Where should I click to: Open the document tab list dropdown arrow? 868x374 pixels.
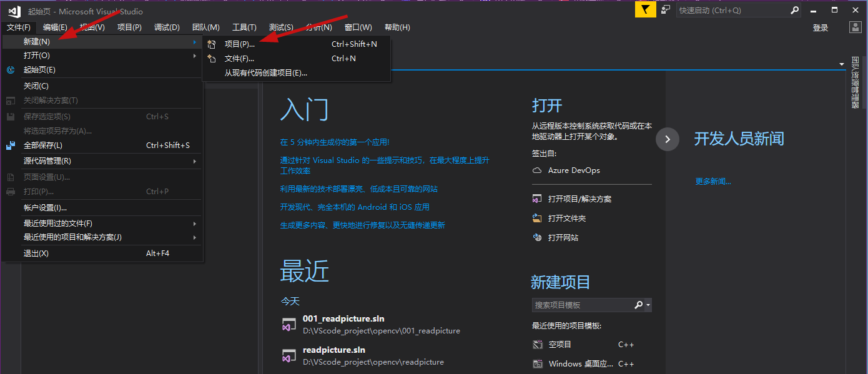tap(842, 64)
